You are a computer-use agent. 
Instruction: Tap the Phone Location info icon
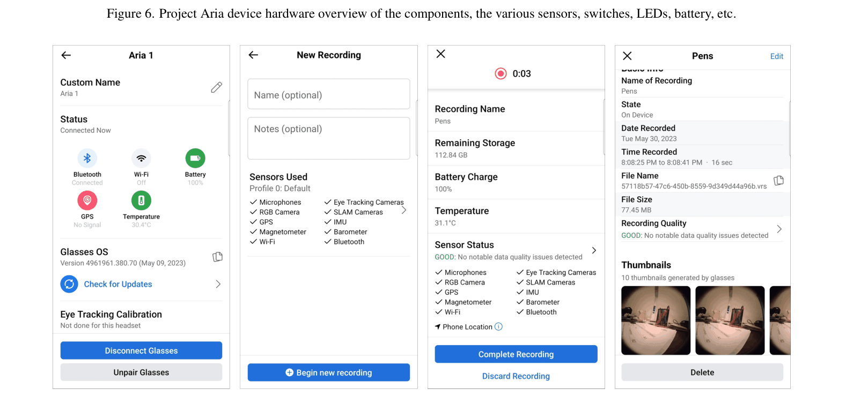(x=498, y=327)
